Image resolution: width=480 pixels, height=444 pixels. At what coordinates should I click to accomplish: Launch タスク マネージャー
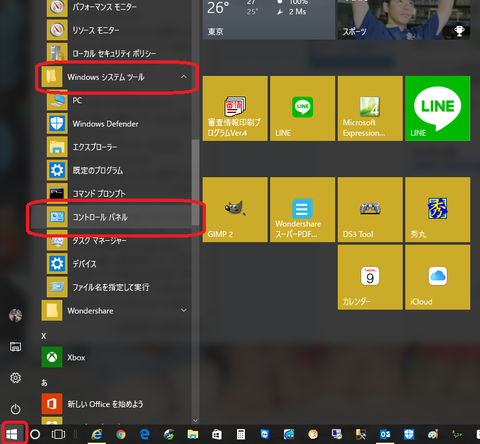coord(115,240)
